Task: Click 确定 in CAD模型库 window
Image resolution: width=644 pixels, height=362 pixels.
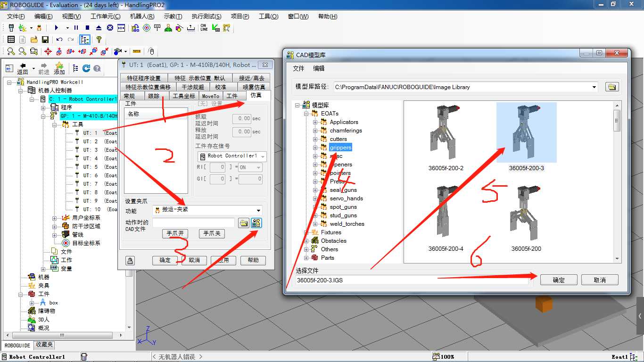Action: [x=559, y=280]
